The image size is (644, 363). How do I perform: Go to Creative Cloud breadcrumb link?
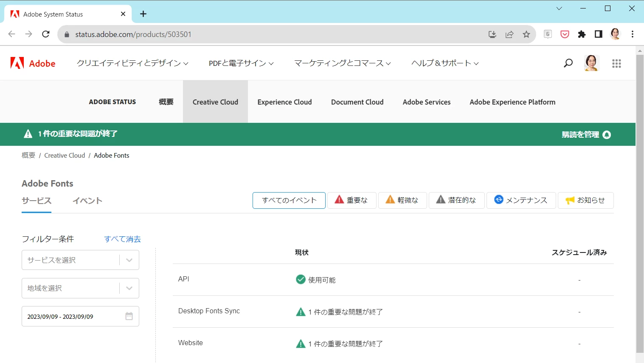point(65,156)
